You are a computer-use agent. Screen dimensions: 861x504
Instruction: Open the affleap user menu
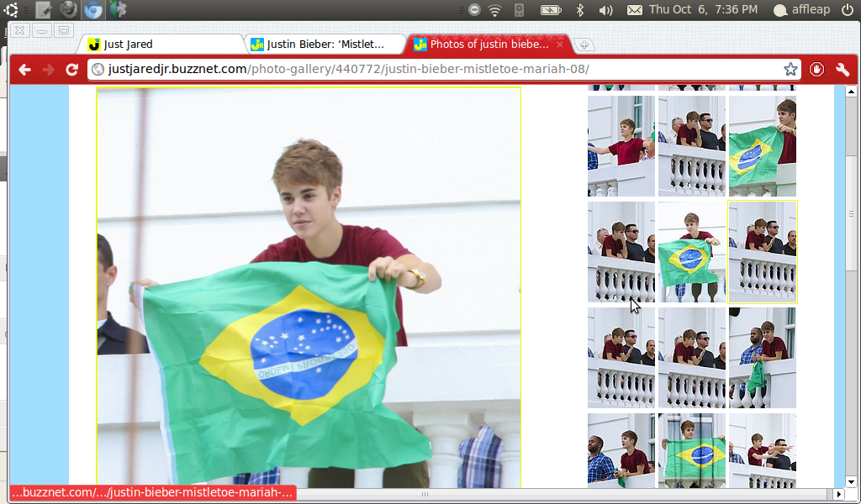(801, 10)
